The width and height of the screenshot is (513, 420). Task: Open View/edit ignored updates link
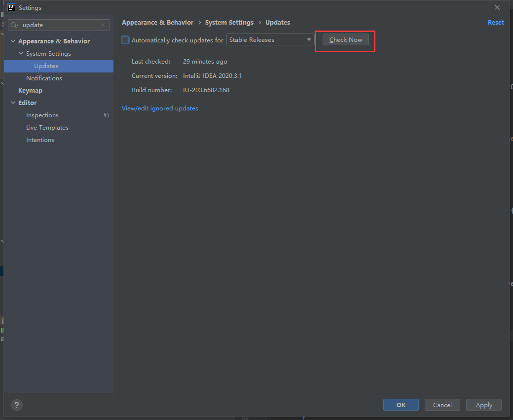pyautogui.click(x=160, y=108)
